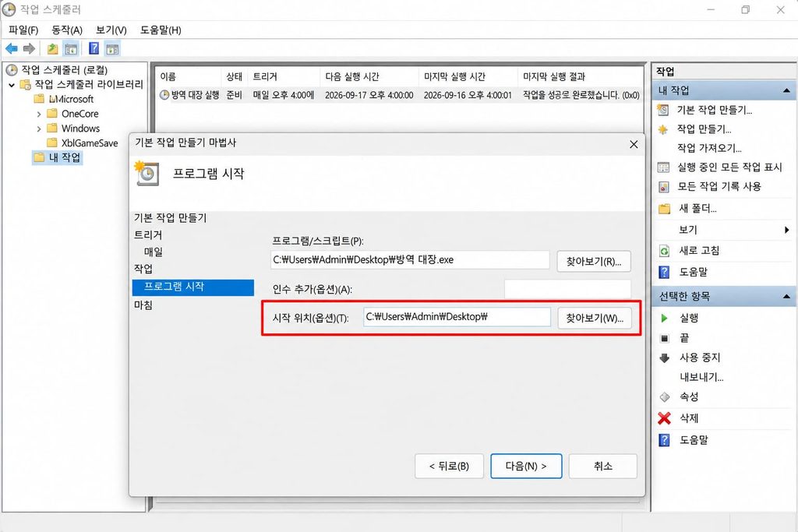This screenshot has height=532, width=798.
Task: Click the star icon for 작업 만들기...
Action: (x=663, y=129)
